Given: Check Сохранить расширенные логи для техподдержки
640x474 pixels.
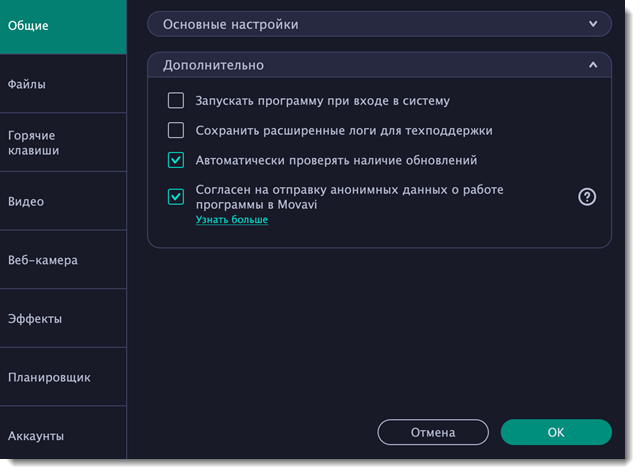Looking at the screenshot, I should click(176, 130).
